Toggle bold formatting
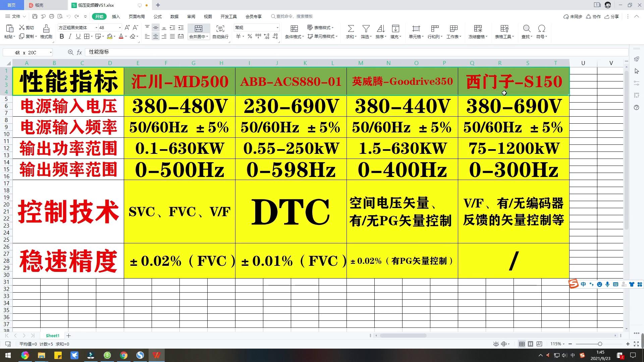The width and height of the screenshot is (644, 362). tap(62, 37)
